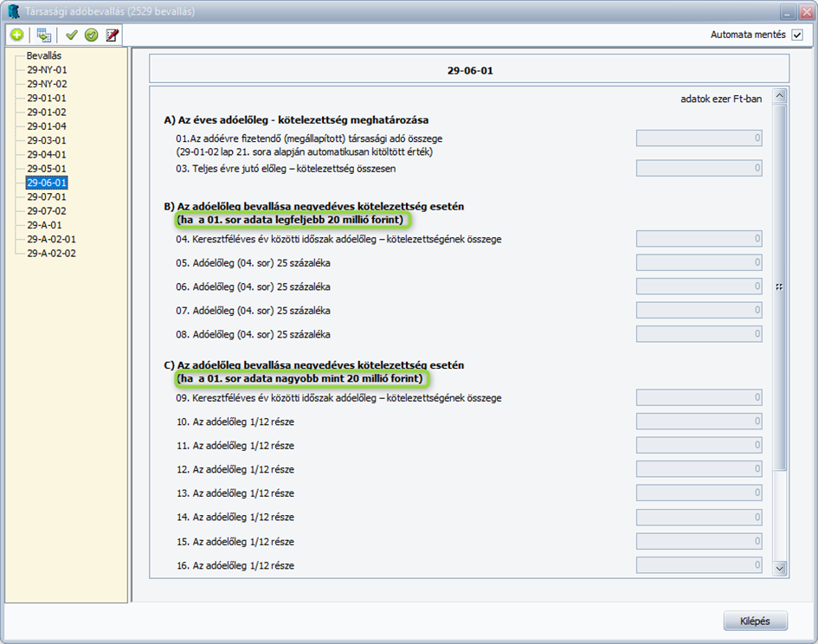Viewport: 818px width, 644px height.
Task: Click 'adatok ezer Ft-ban' label
Action: pyautogui.click(x=721, y=99)
